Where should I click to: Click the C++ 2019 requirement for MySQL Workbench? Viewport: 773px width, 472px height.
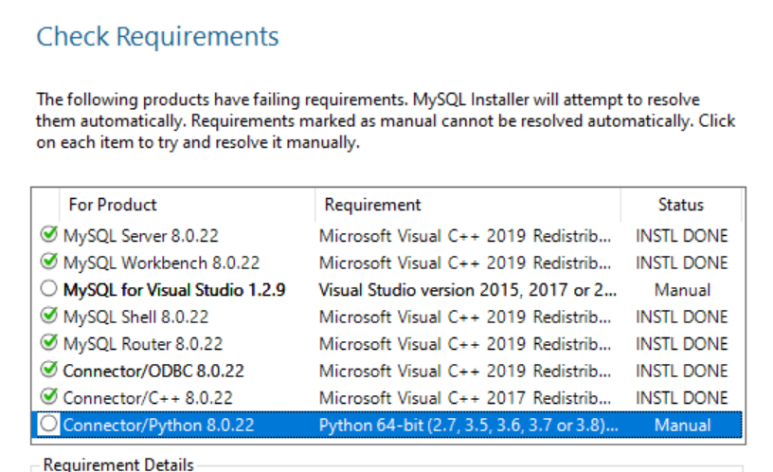pos(465,263)
